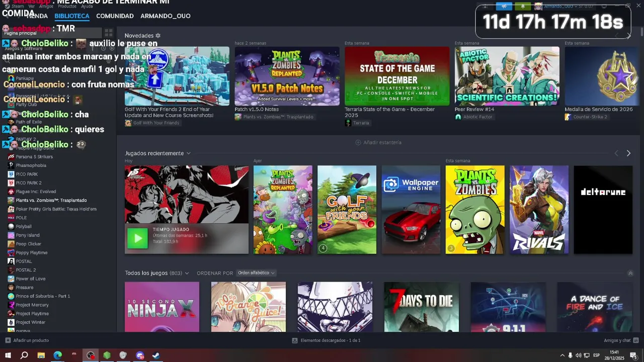This screenshot has width=644, height=362.
Task: Open the Windows search magnifier
Action: click(24, 355)
